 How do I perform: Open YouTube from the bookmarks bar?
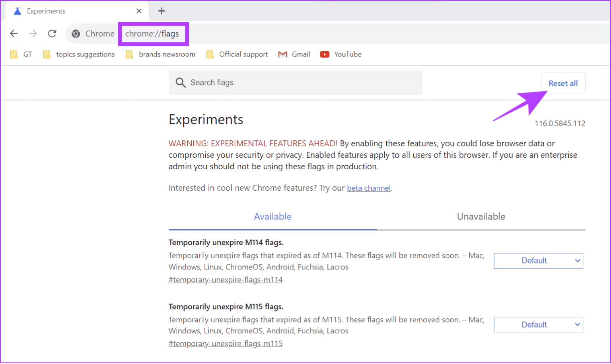[340, 54]
